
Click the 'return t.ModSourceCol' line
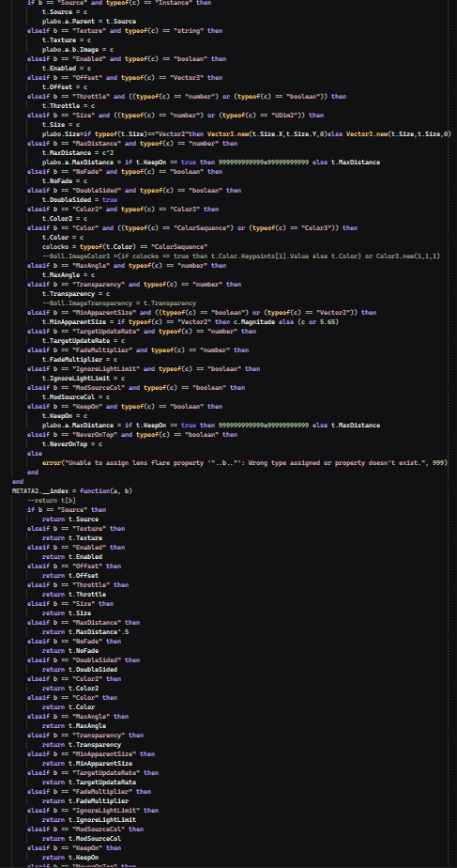click(82, 839)
